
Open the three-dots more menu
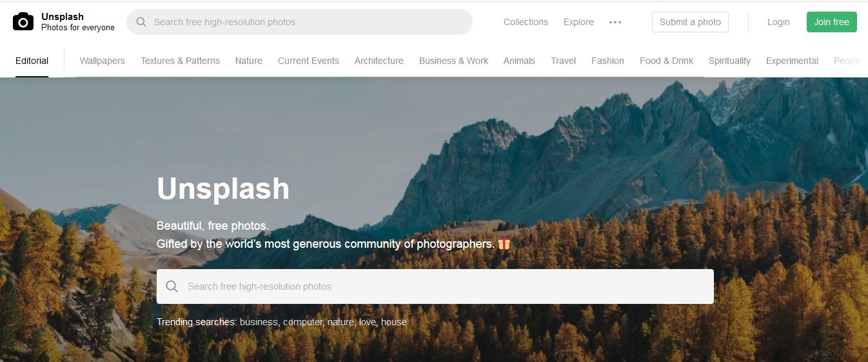(615, 22)
